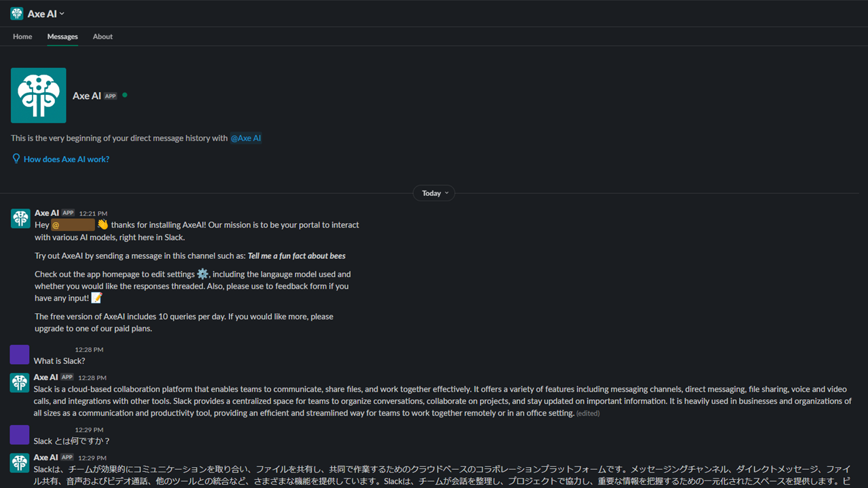Click the purple avatar next to 'What is Slack?'
Viewport: 868px width, 488px height.
(19, 354)
